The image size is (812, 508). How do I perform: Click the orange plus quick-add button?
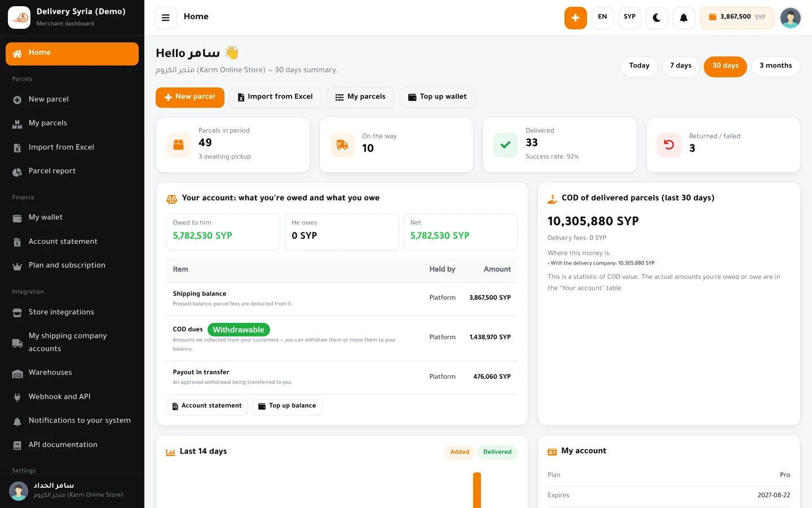[x=576, y=17]
